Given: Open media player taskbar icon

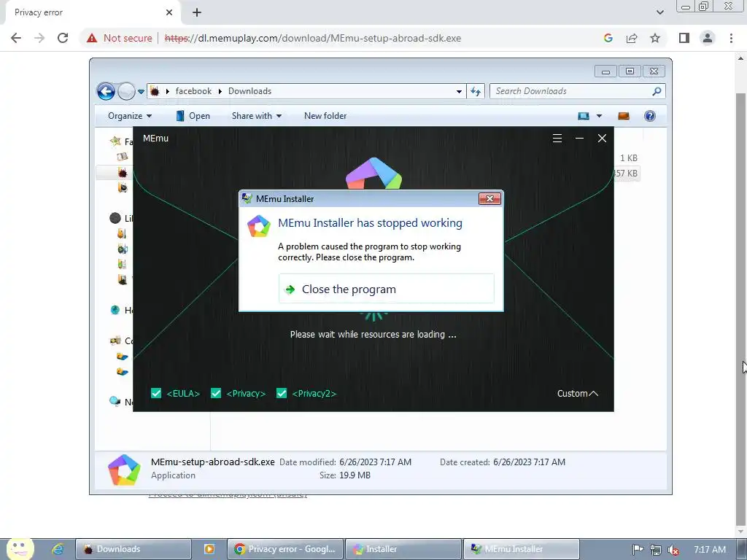Looking at the screenshot, I should click(x=209, y=549).
